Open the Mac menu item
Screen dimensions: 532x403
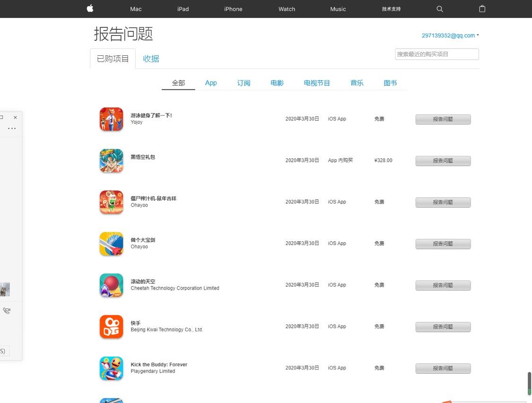point(136,9)
